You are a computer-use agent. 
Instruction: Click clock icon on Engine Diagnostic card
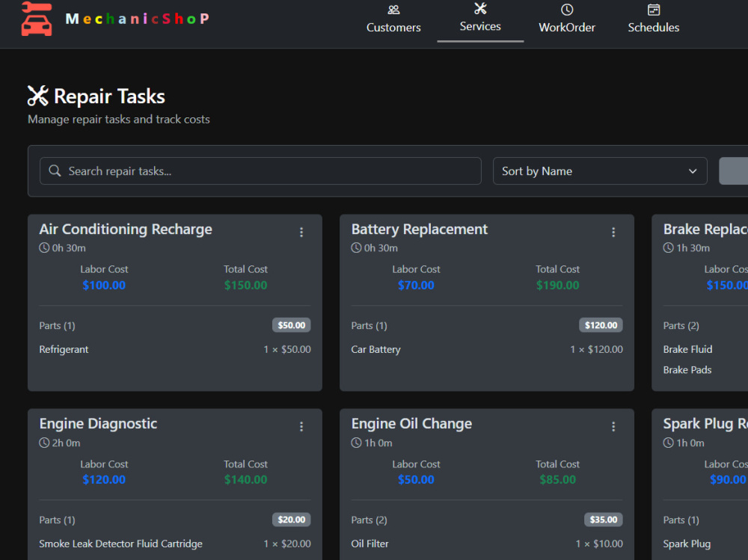(44, 443)
